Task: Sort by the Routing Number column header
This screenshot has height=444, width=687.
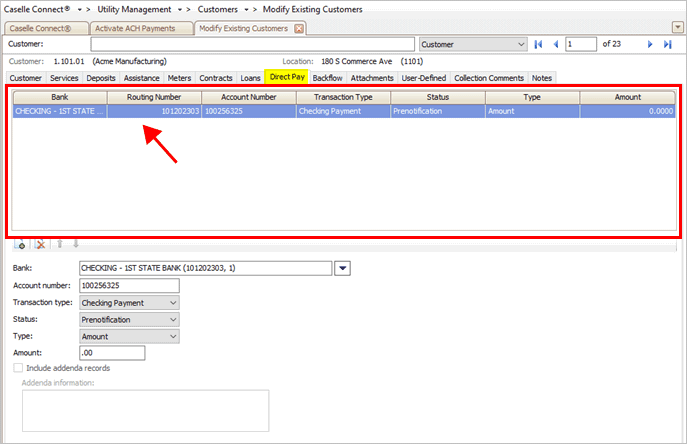Action: click(154, 97)
